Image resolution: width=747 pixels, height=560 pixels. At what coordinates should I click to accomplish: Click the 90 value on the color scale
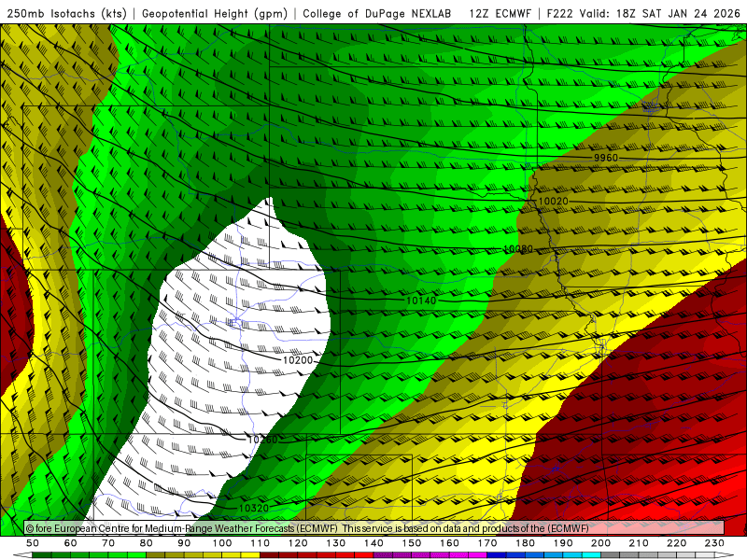click(x=184, y=543)
